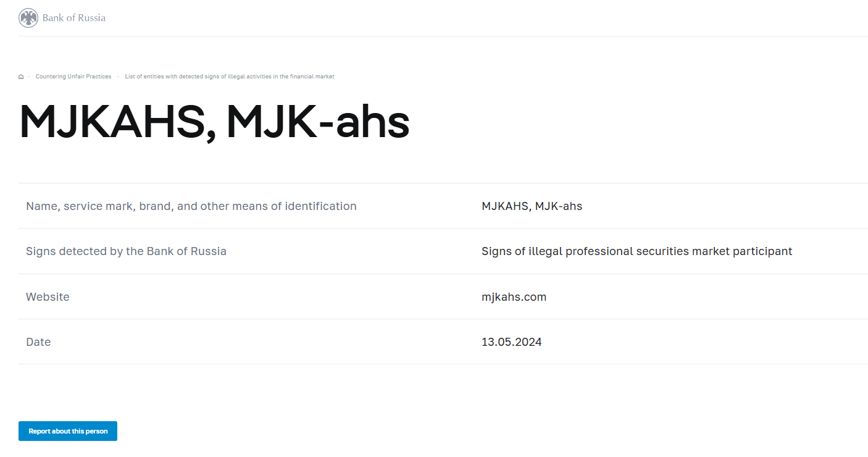Click the mjkahs.com website value

(514, 297)
